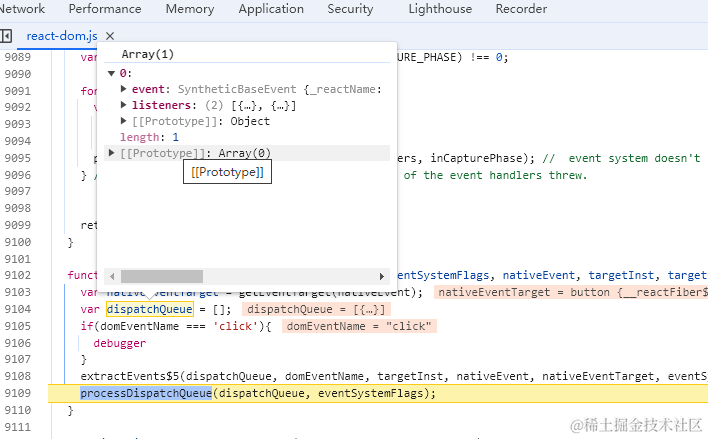Viewport: 708px width, 439px height.
Task: Expand the listeners property
Action: pos(124,105)
